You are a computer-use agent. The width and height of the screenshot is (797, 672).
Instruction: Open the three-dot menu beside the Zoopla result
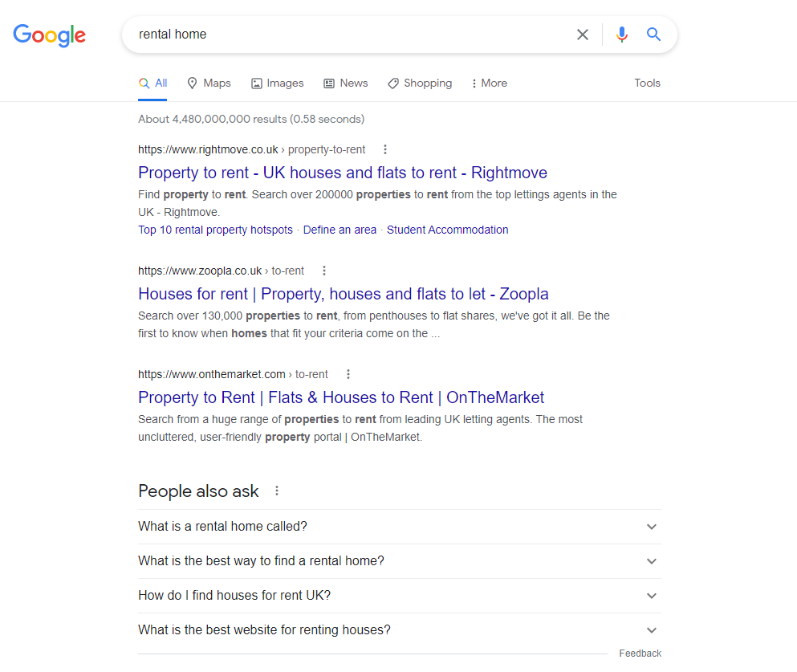[323, 271]
